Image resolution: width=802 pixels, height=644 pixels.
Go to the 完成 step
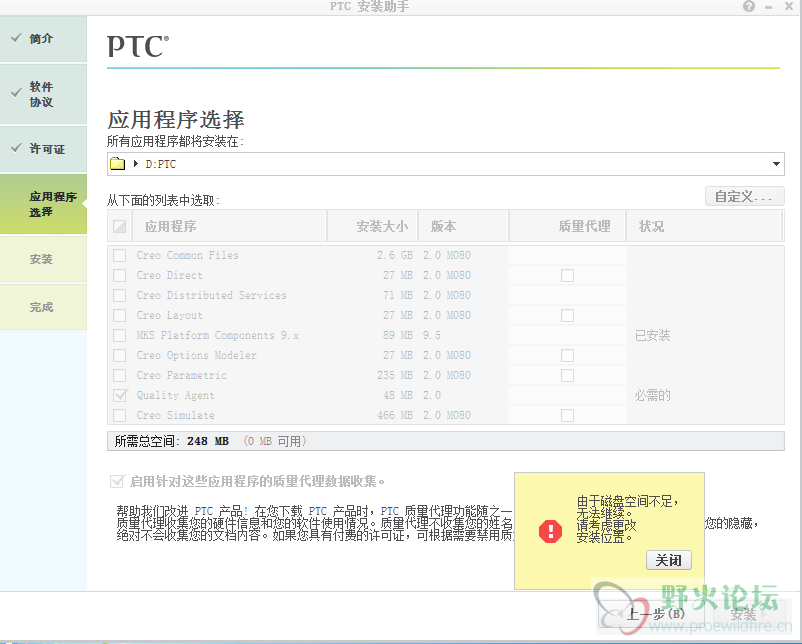[43, 307]
